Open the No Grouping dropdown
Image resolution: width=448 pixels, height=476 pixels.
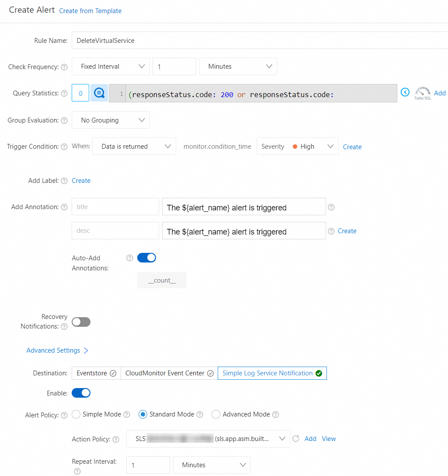(111, 120)
